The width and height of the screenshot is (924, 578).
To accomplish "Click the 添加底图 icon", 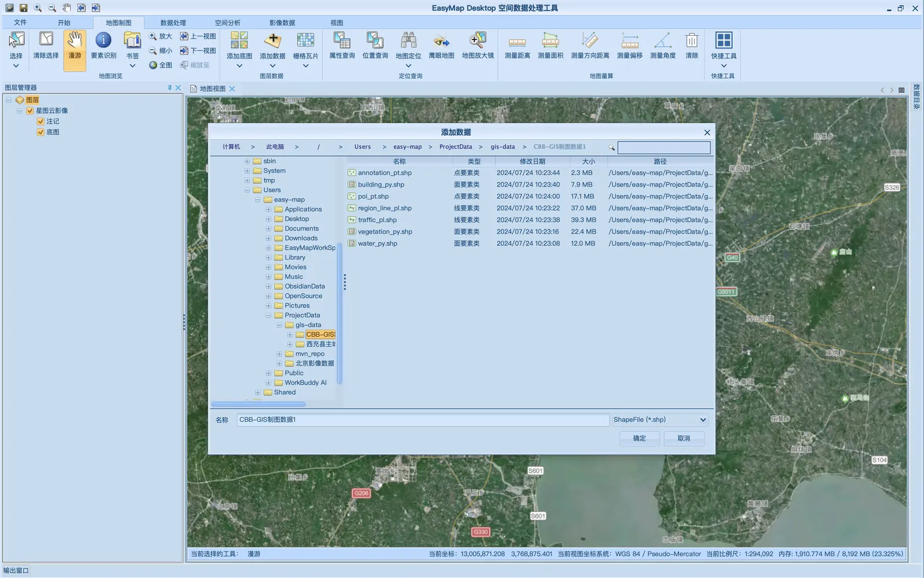I will tap(239, 40).
